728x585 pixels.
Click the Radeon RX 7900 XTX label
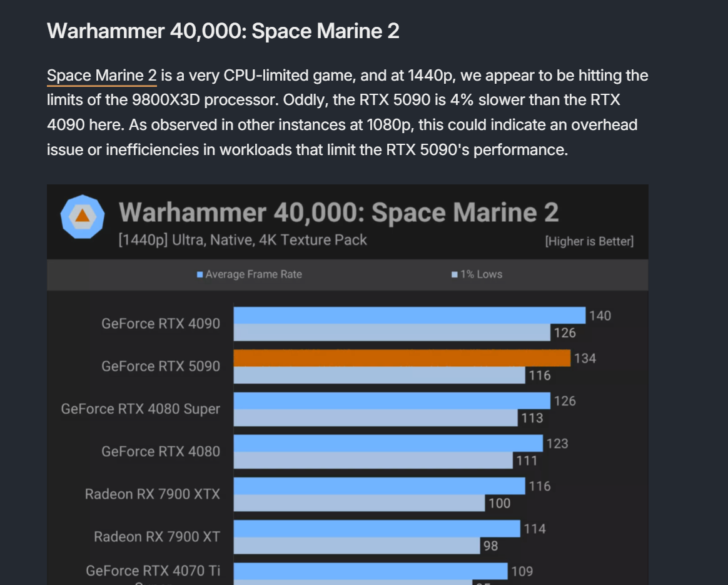[153, 494]
